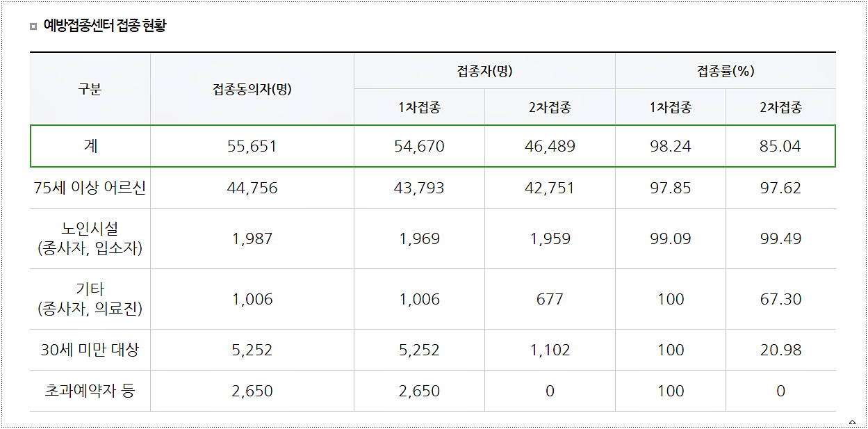Select 2,650 in the 접종동의자 column
Screen dimensions: 868x429
click(252, 391)
